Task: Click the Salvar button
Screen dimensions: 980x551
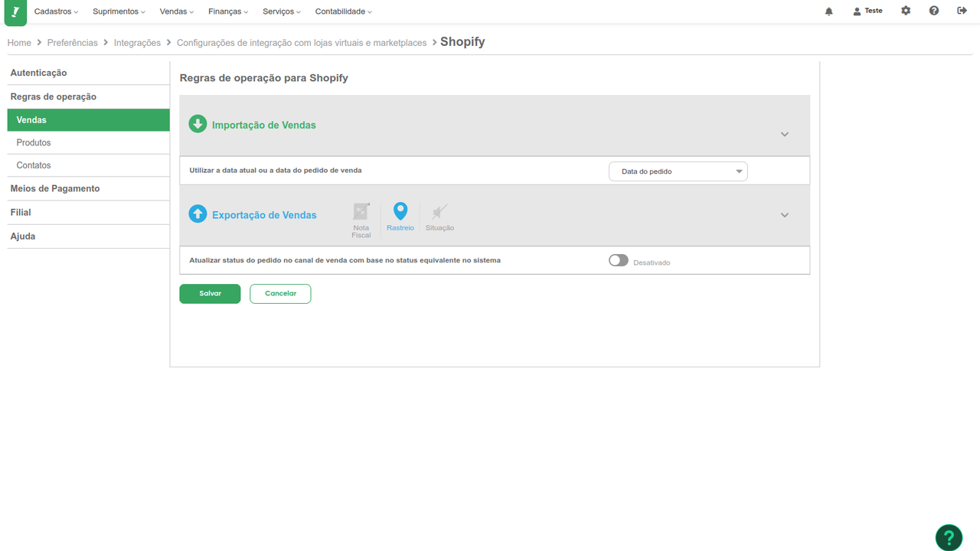Action: tap(210, 294)
